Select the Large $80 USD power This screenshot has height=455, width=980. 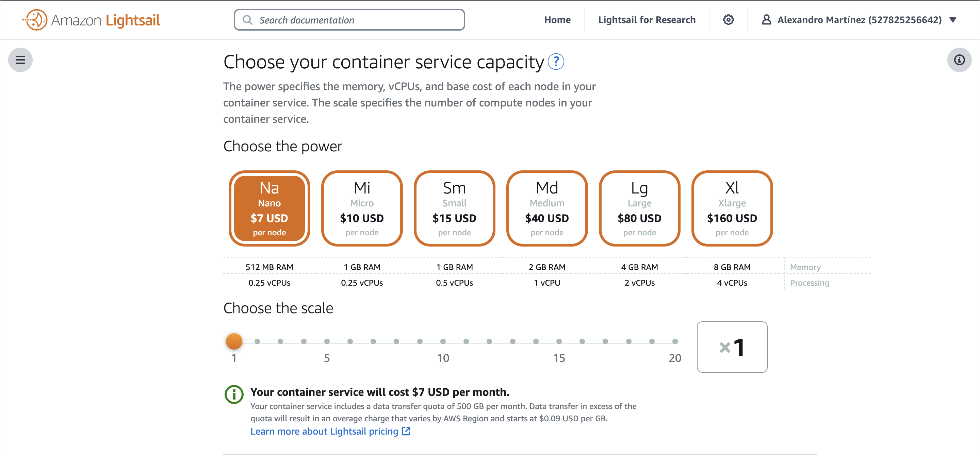639,208
